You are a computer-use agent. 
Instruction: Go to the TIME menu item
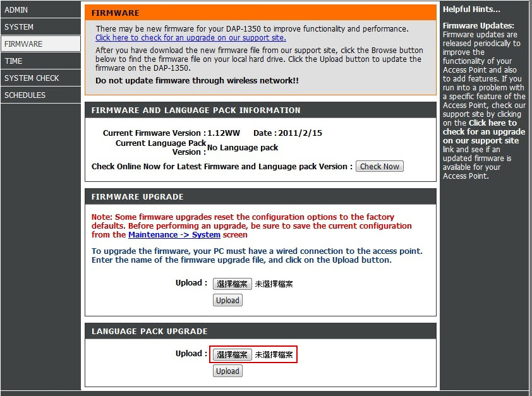point(40,61)
